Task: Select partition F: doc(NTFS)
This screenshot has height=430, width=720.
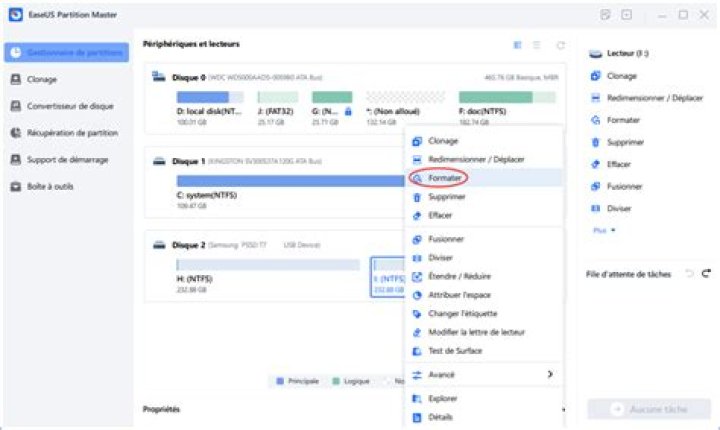Action: [x=507, y=108]
